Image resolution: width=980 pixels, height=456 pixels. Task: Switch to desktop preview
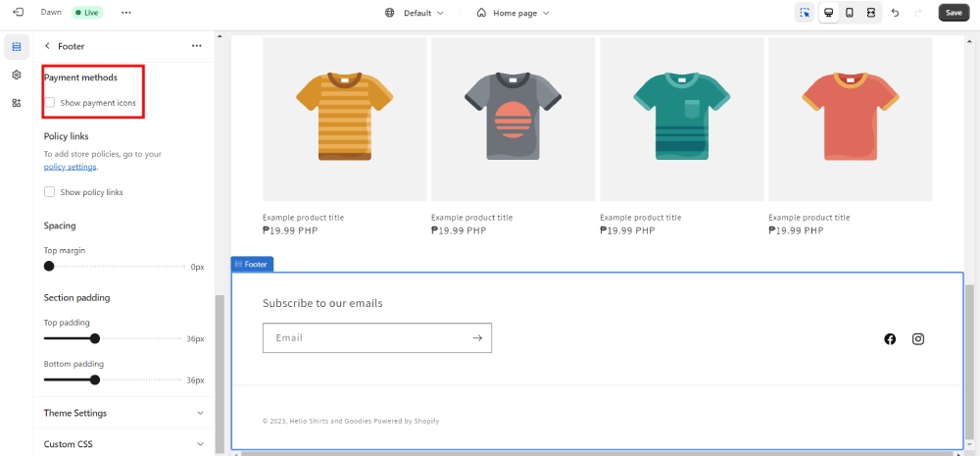[829, 13]
